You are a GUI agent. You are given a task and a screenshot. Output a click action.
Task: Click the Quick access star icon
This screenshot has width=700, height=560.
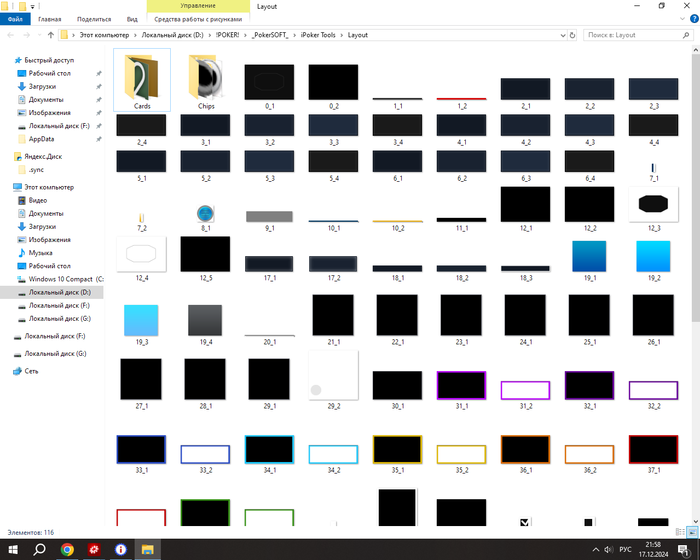pyautogui.click(x=18, y=60)
